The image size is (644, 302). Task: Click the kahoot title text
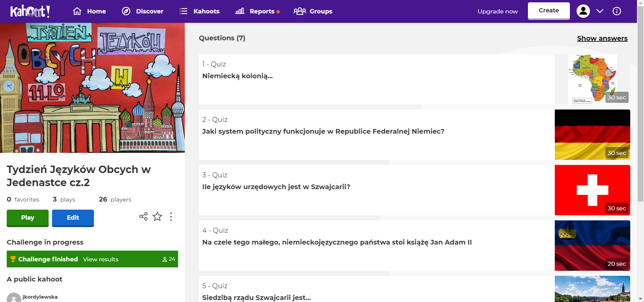click(x=79, y=176)
